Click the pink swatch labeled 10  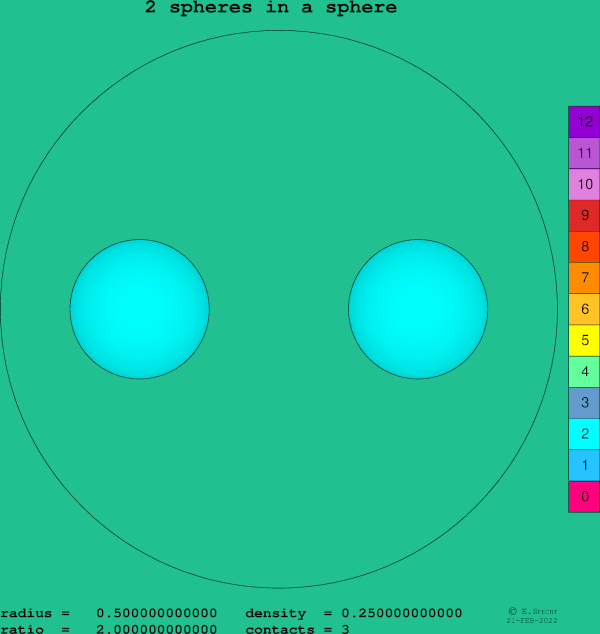pos(584,184)
